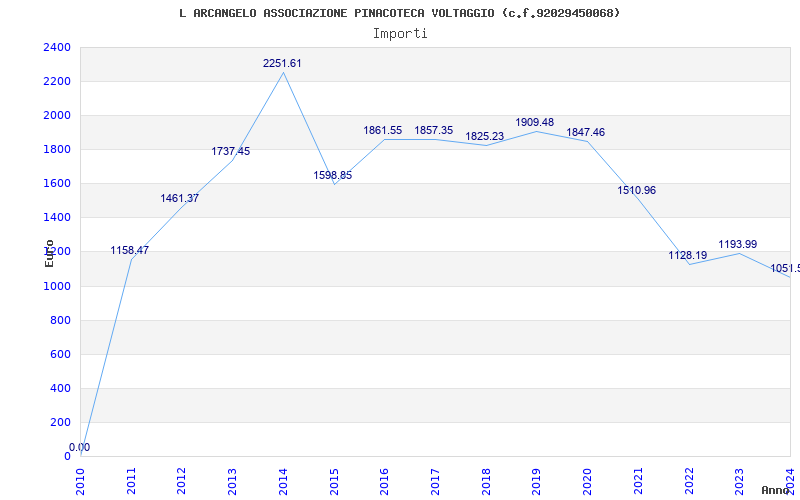Click the 2012 x-axis year label
This screenshot has height=500, width=800.
tap(182, 481)
